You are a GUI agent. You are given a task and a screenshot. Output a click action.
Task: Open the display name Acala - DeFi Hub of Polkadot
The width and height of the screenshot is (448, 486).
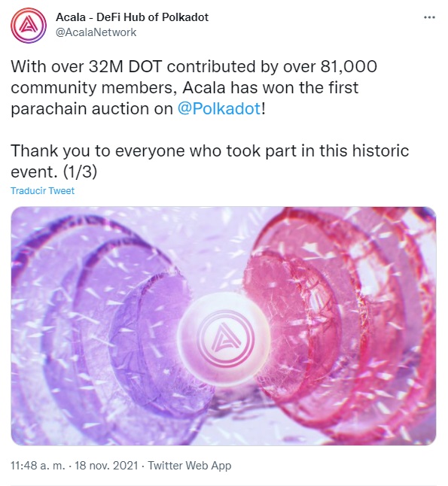(x=133, y=17)
